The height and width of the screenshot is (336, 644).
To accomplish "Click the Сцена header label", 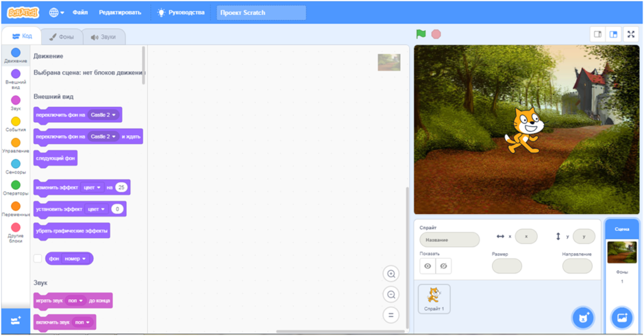I will 622,229.
